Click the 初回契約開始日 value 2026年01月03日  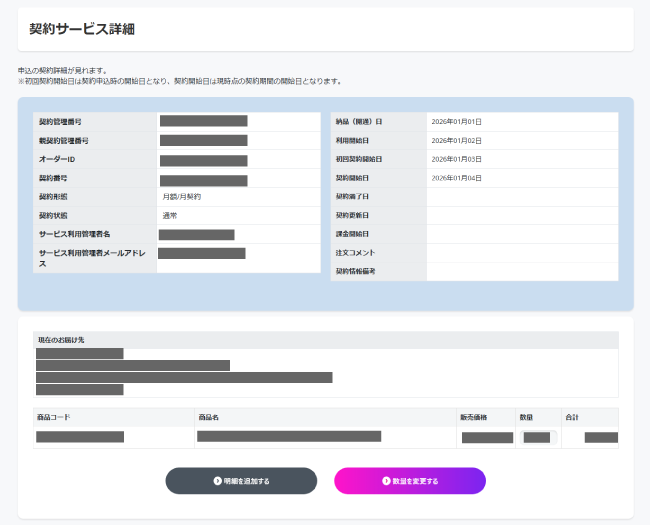pos(456,159)
